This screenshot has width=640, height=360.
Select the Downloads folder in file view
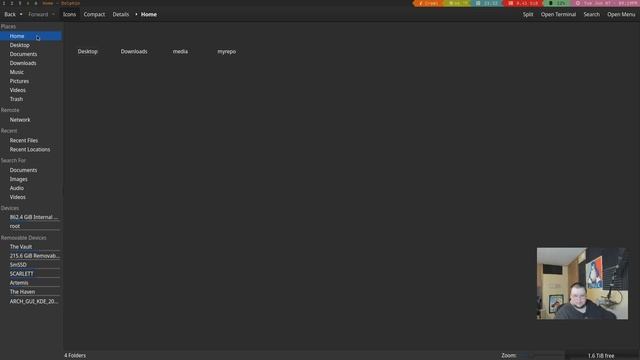click(134, 51)
